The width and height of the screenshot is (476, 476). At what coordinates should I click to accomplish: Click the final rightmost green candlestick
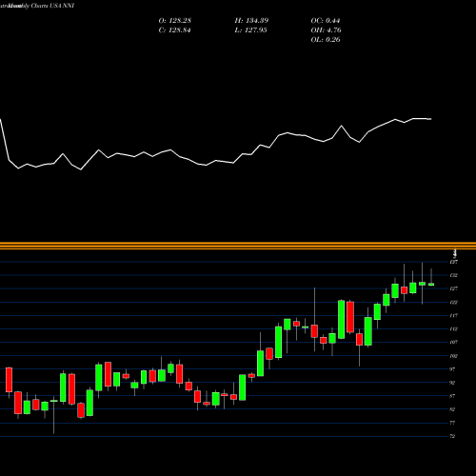[x=431, y=285]
